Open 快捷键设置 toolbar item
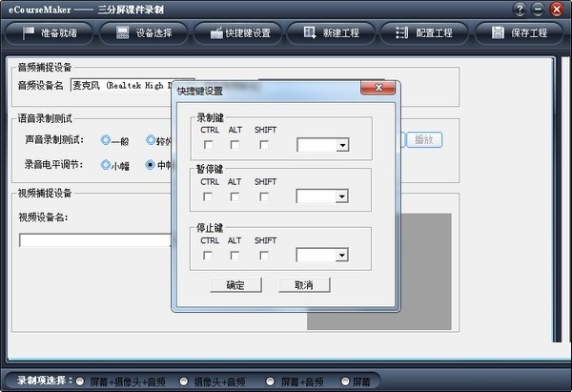Viewport: 572px width, 392px height. [x=237, y=33]
